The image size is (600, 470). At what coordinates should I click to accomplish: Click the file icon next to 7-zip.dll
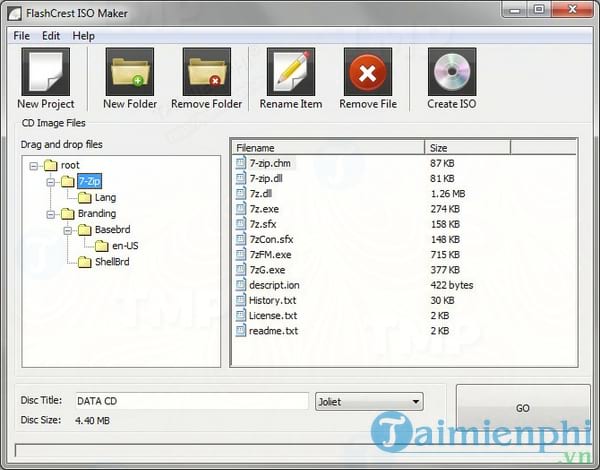[240, 178]
